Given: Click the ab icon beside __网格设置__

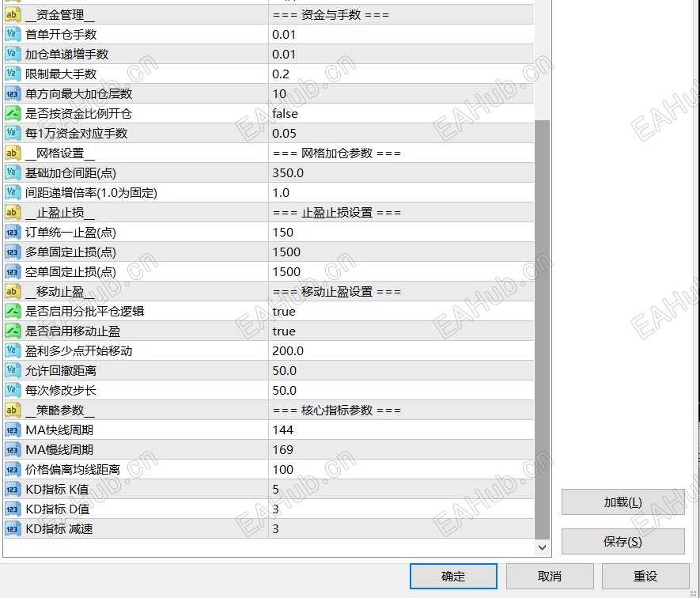Looking at the screenshot, I should tap(12, 153).
